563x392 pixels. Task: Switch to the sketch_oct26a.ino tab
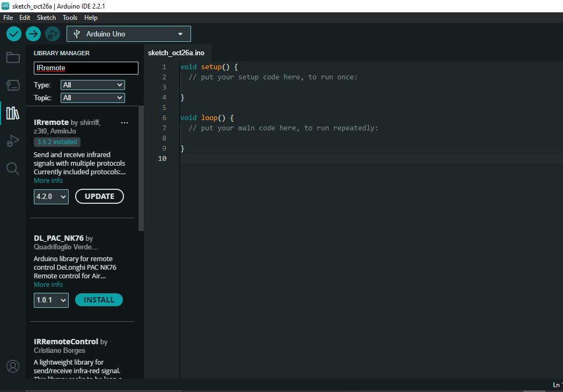(x=176, y=53)
